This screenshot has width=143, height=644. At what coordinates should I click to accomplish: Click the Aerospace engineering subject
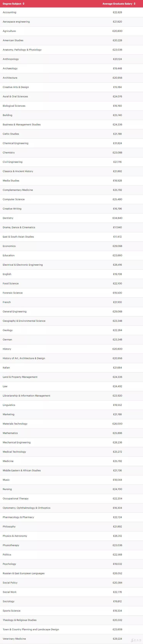(x=16, y=22)
